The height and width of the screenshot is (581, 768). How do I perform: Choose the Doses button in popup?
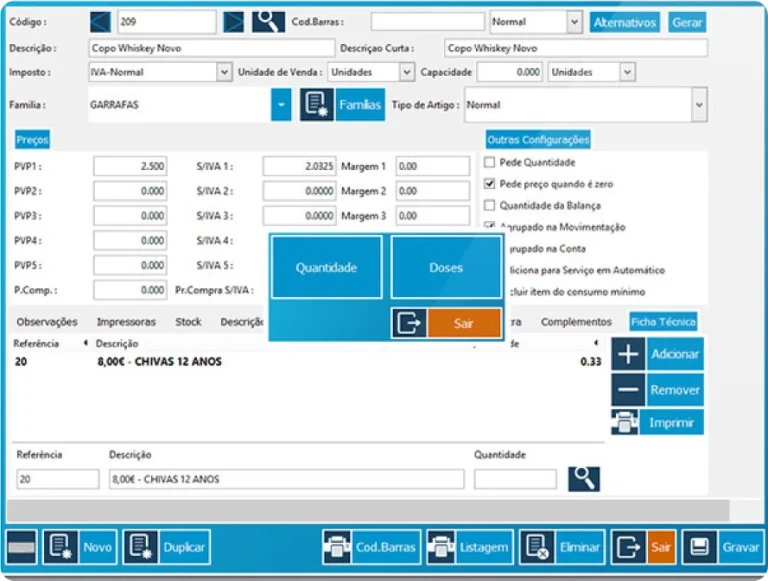(446, 268)
